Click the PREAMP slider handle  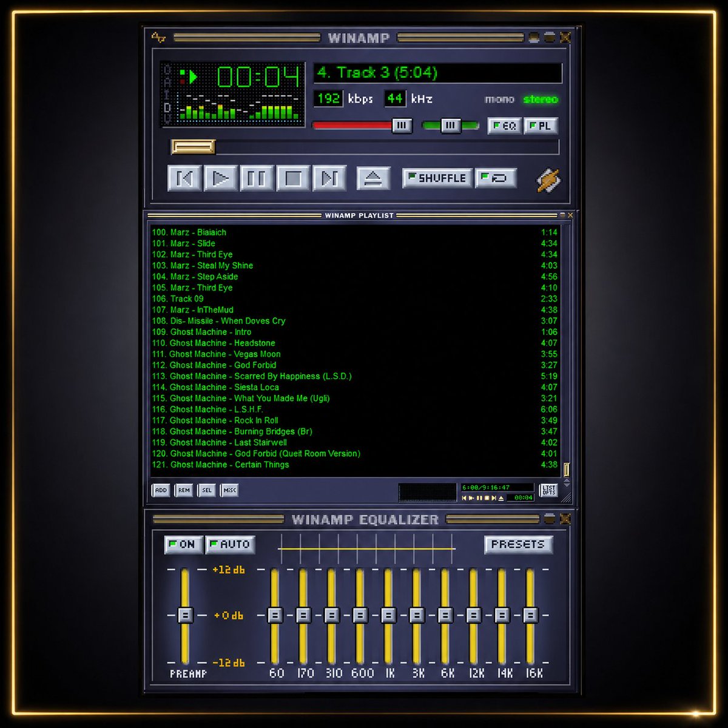click(x=186, y=615)
